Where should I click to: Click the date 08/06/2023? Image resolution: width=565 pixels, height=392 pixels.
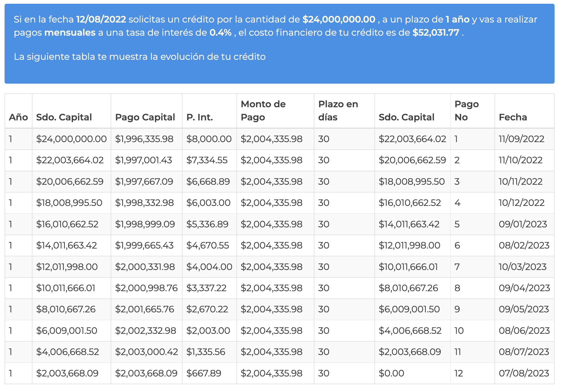(x=524, y=331)
